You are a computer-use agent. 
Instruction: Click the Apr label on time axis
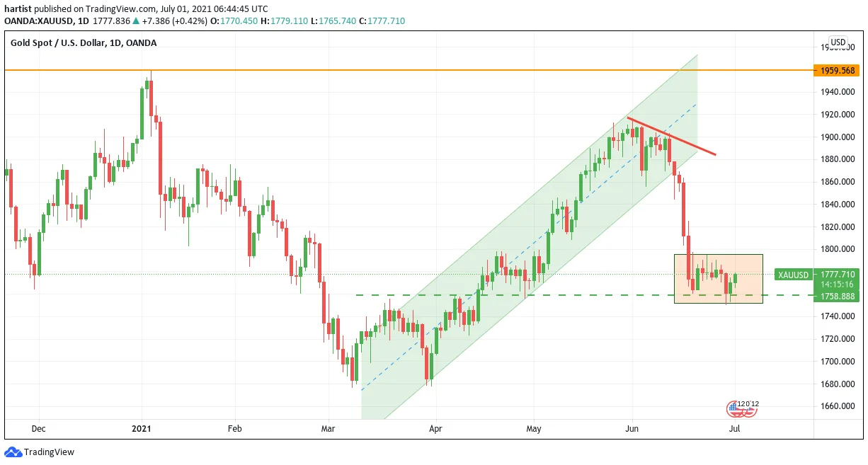click(436, 429)
